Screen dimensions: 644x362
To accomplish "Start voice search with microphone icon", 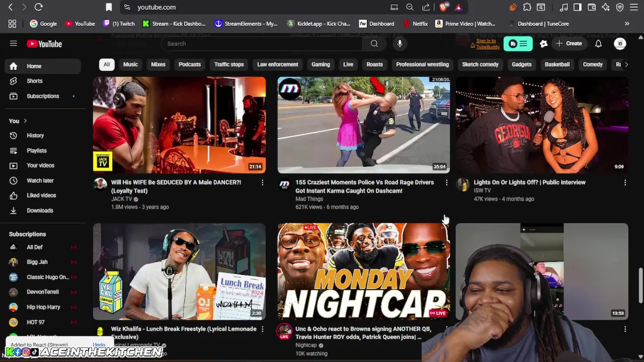I will (399, 44).
